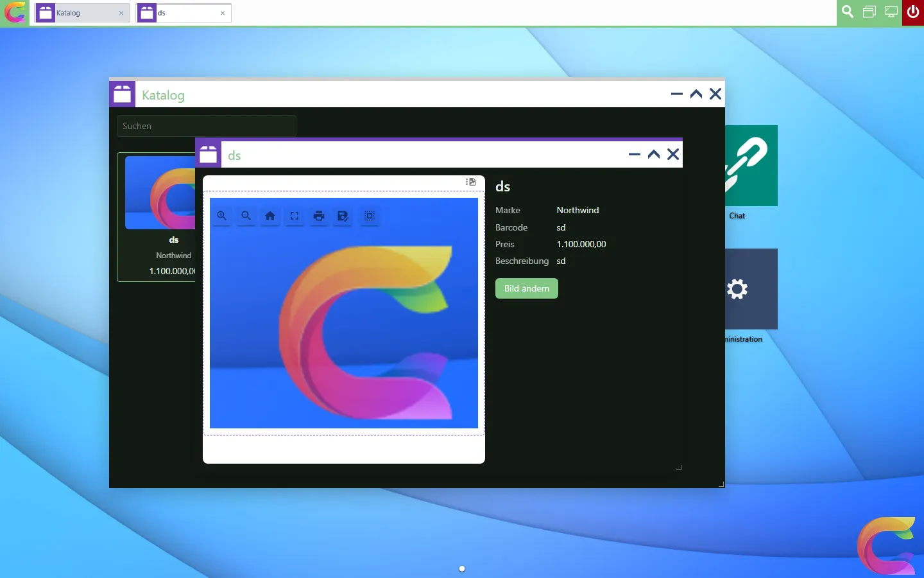Open the image file options icon above viewer
The image size is (924, 578).
[x=471, y=182]
